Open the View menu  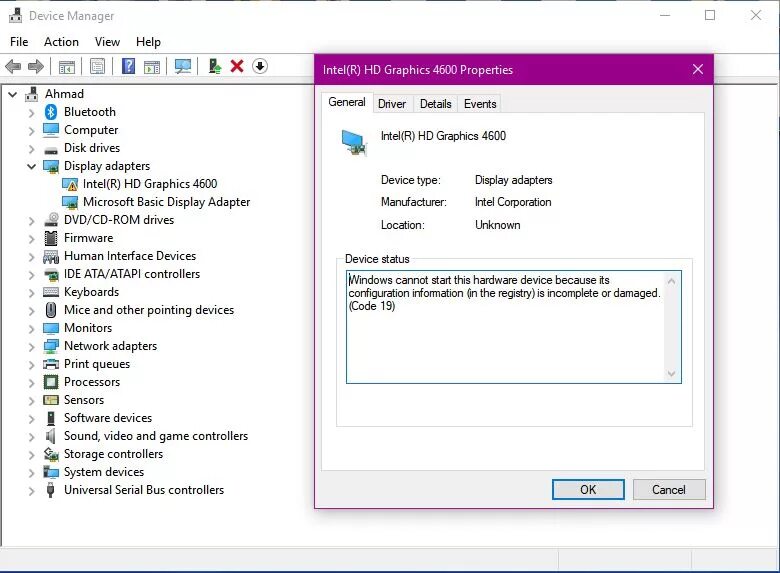107,42
